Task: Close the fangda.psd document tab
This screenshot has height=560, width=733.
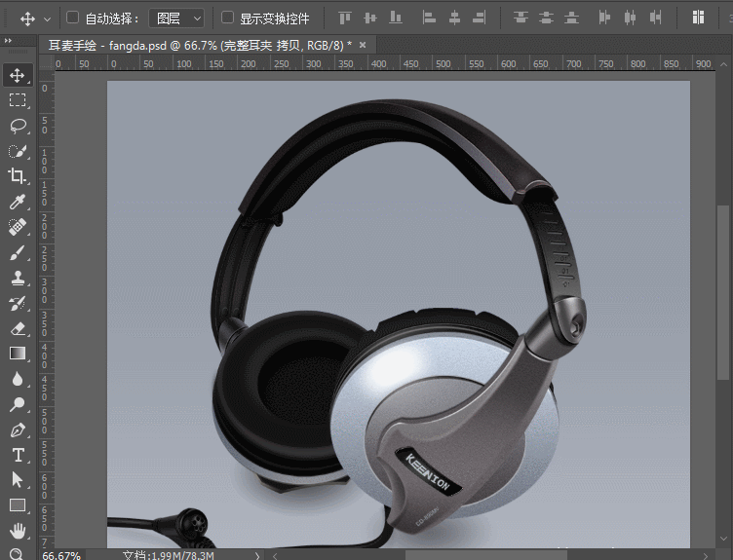Action: pyautogui.click(x=363, y=45)
